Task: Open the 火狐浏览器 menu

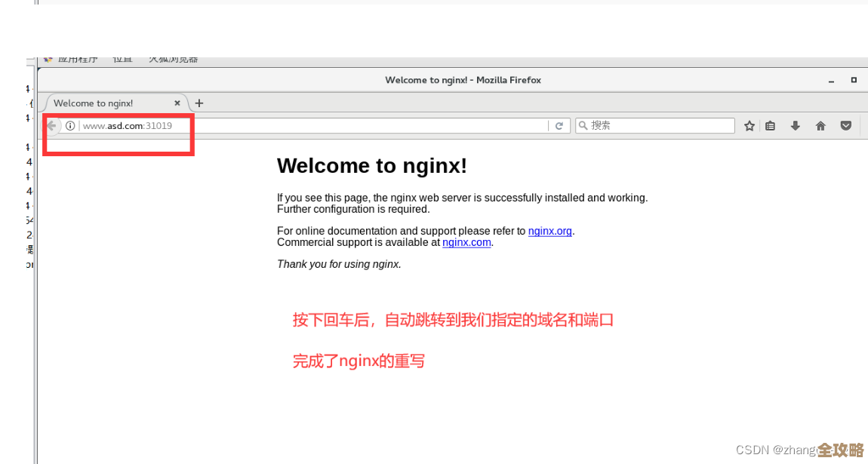Action: [174, 58]
